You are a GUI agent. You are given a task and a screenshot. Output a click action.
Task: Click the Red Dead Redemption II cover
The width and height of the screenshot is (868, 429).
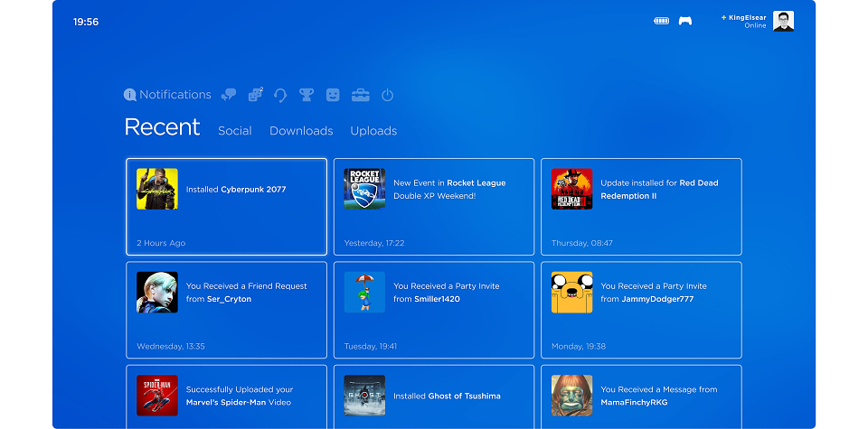click(571, 189)
